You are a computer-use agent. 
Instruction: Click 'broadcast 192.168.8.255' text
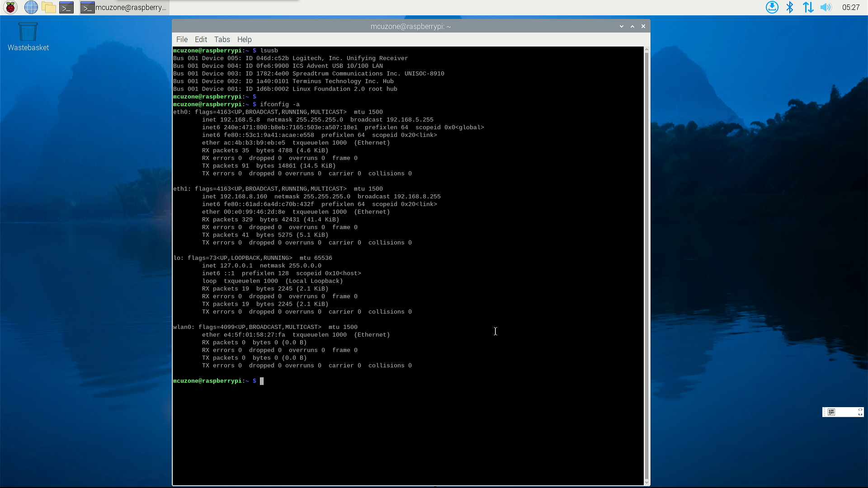point(399,197)
